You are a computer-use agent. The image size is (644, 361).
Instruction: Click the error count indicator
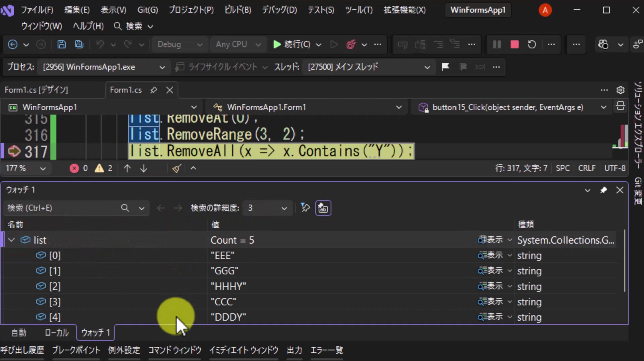click(79, 168)
